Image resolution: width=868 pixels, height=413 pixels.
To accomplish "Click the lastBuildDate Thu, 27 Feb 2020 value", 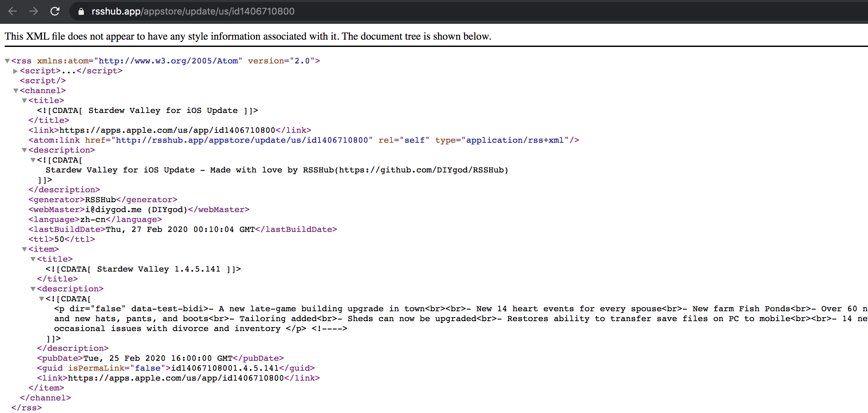I will [x=180, y=229].
